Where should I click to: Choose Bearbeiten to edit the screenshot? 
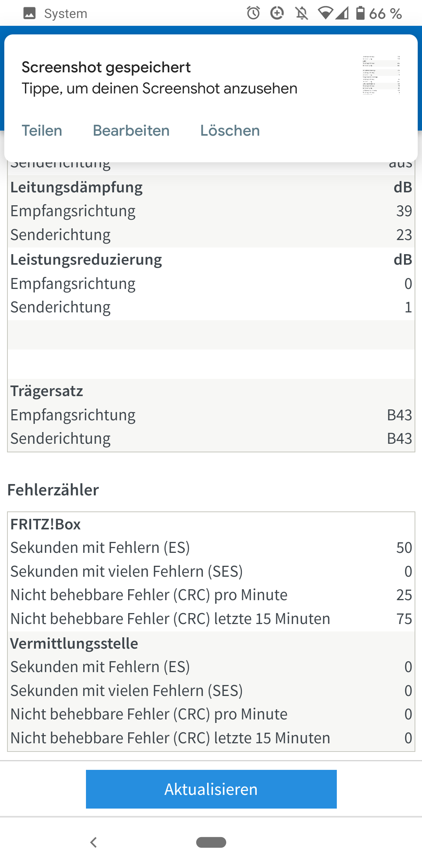131,131
